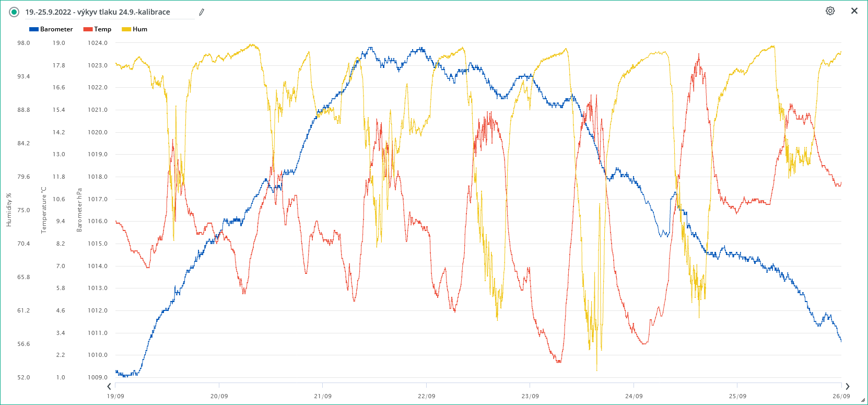Go to the next period with right arrow
Screen dimensions: 868x405
click(847, 387)
